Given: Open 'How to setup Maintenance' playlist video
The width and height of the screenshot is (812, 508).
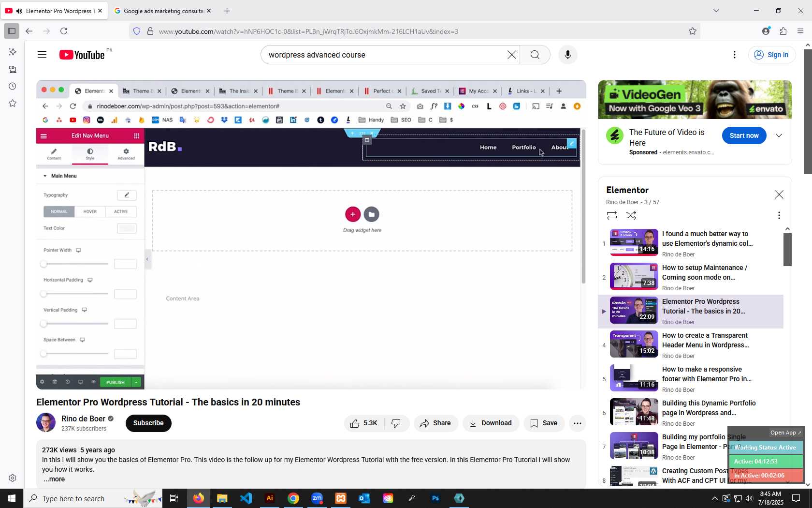Looking at the screenshot, I should (691, 277).
